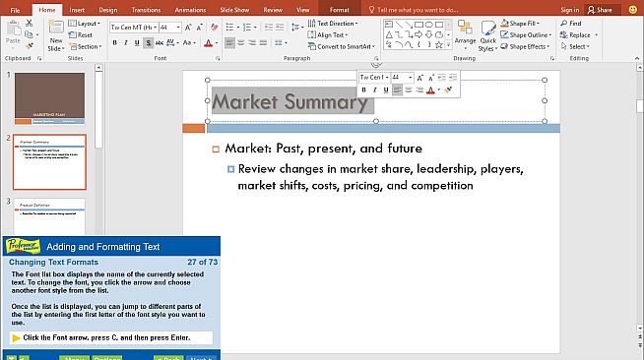Screen dimensions: 644x360
Task: Click Replace in Editing group
Action: pyautogui.click(x=579, y=34)
